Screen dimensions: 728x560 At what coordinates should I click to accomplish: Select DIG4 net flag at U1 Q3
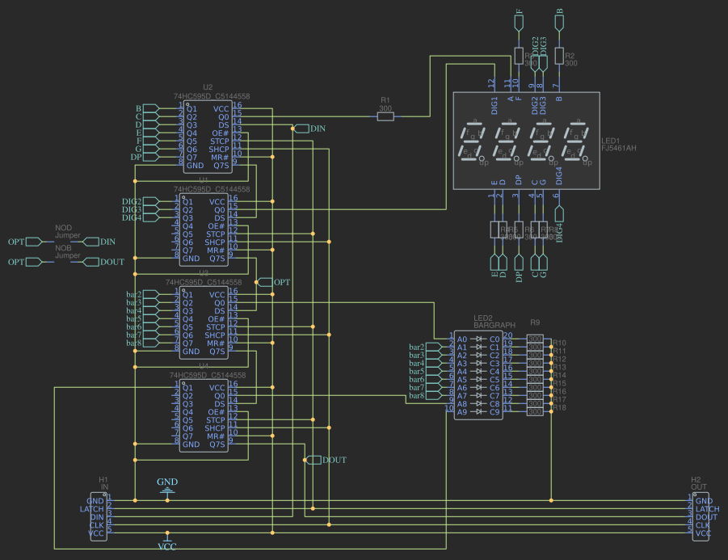tap(141, 217)
